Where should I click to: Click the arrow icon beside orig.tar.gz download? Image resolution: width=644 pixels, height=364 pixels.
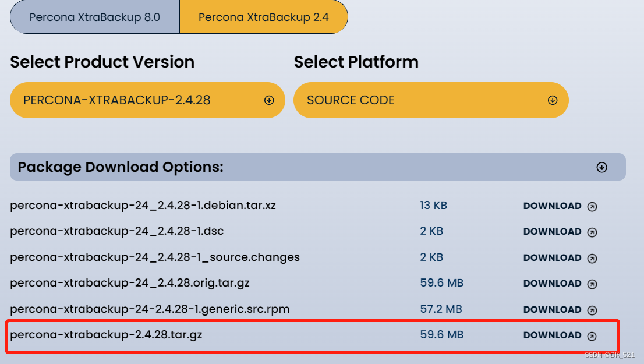tap(592, 284)
